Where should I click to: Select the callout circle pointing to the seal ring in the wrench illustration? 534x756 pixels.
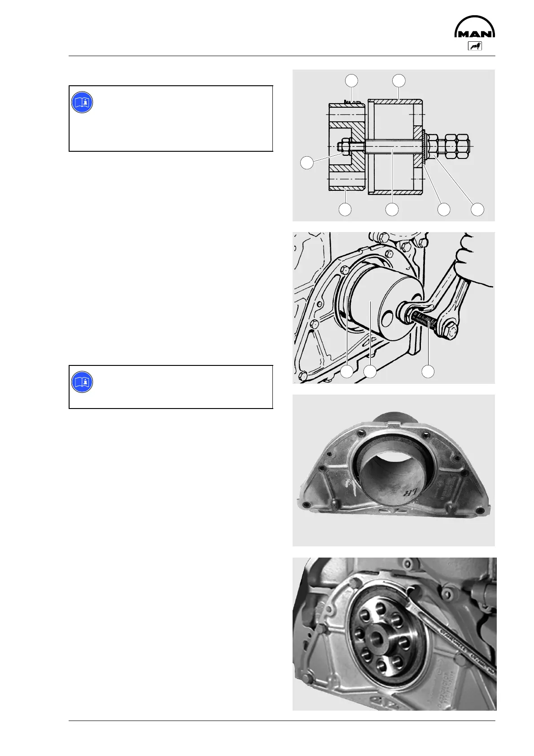pos(346,371)
